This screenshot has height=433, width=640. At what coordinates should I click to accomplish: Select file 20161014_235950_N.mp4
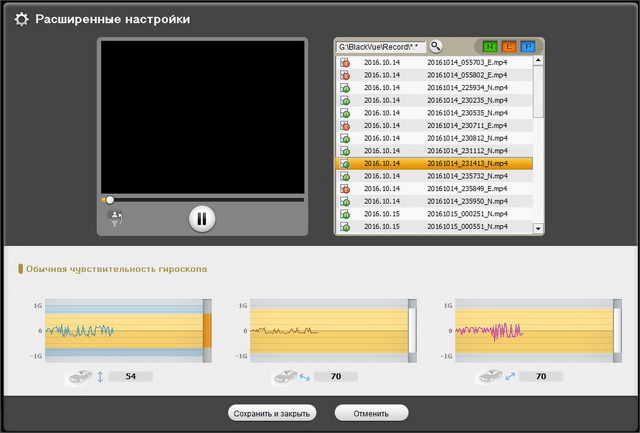click(434, 202)
